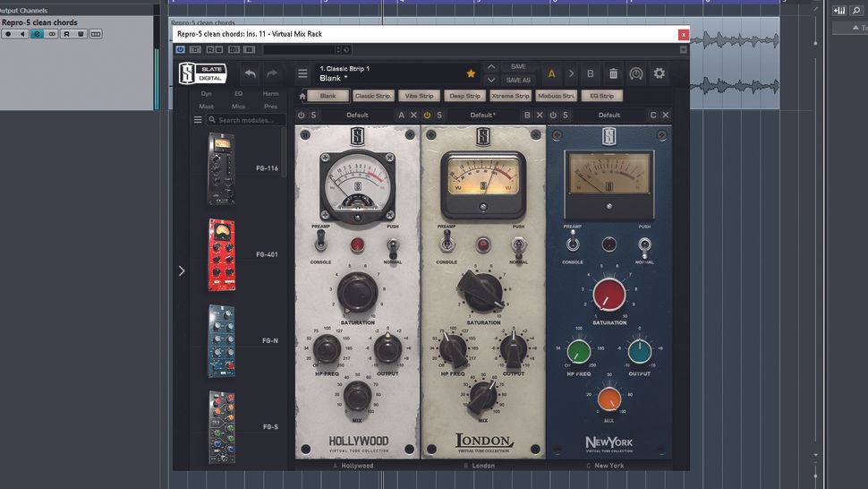The height and width of the screenshot is (489, 868).
Task: Select the A comparison setting
Action: coord(551,73)
